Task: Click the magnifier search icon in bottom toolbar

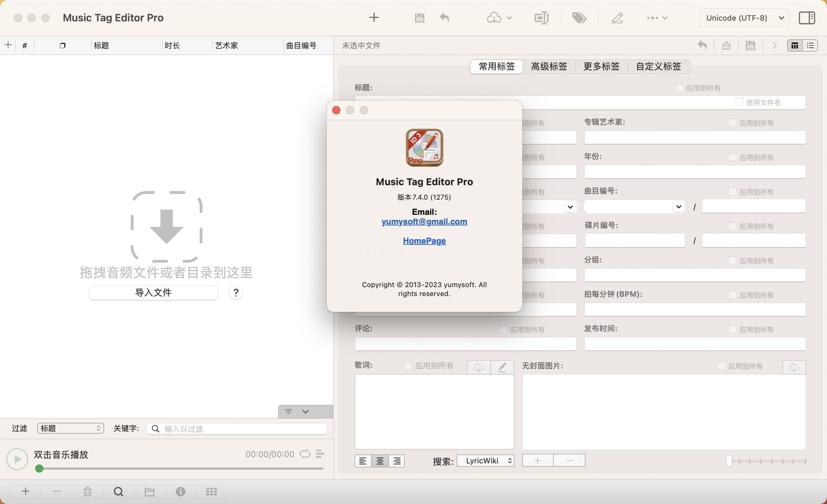Action: click(118, 492)
